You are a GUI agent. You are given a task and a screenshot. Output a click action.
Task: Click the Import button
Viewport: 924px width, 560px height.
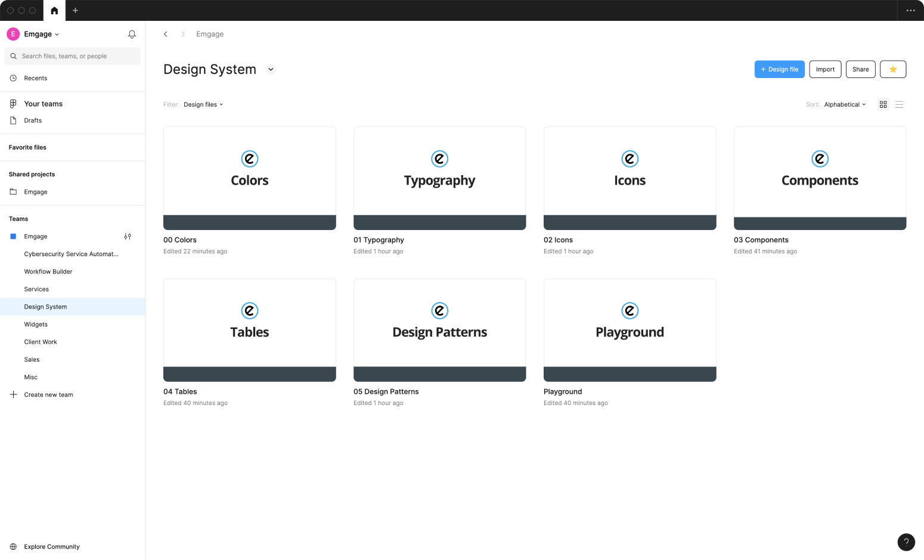pyautogui.click(x=825, y=69)
